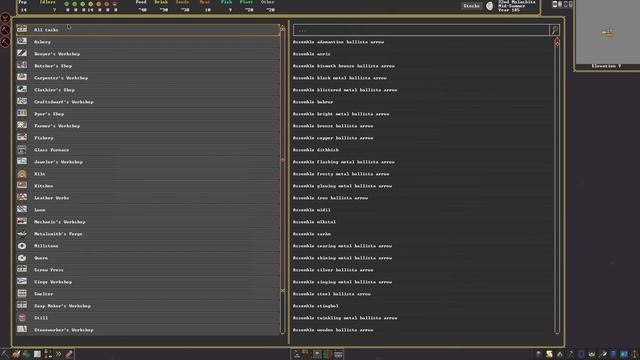Click the Millstone icon
640x360 pixels.
(x=22, y=246)
